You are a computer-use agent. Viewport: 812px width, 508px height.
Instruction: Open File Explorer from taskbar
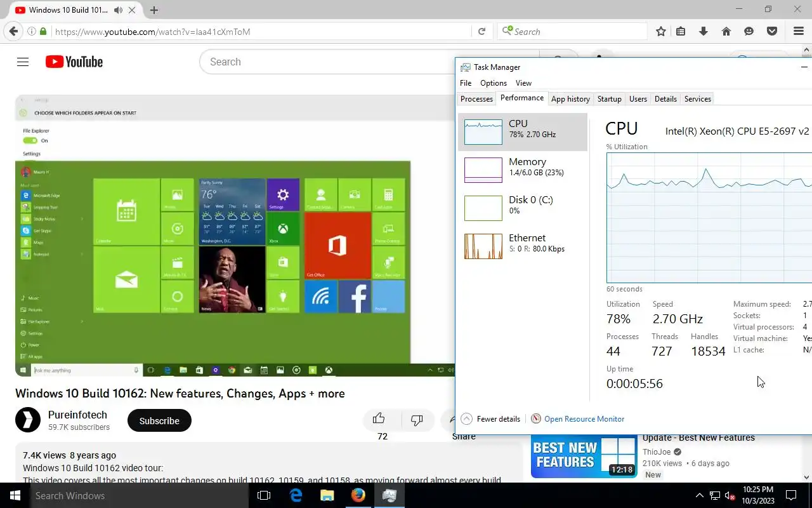click(327, 495)
